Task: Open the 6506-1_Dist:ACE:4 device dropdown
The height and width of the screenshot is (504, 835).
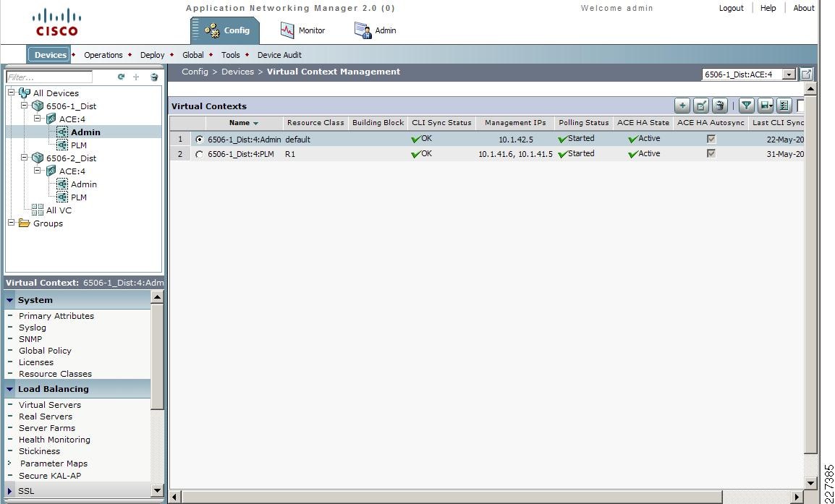Action: pos(789,74)
